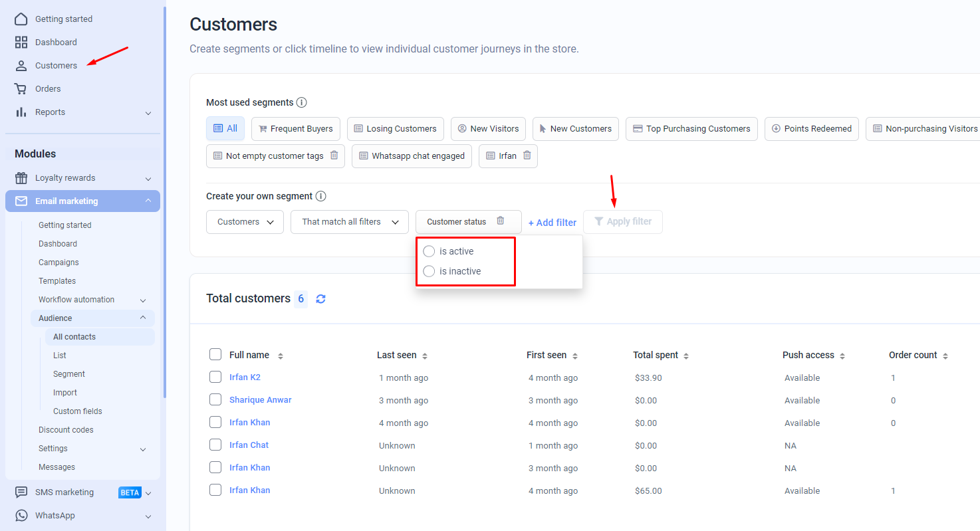This screenshot has height=531, width=980.
Task: Open Segment under Audience
Action: click(x=69, y=374)
